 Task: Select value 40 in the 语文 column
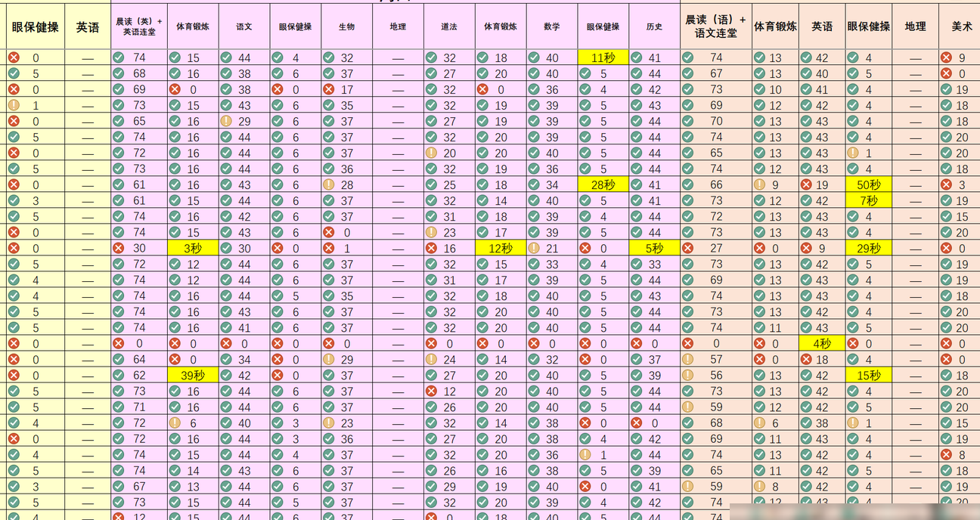[x=244, y=422]
